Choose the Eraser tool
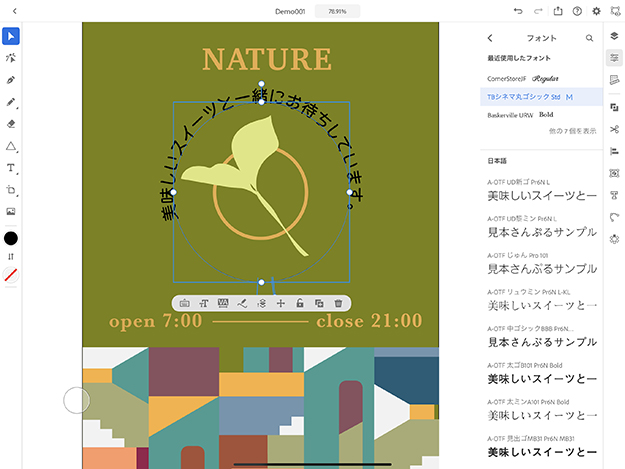625x469 pixels. coord(11,124)
